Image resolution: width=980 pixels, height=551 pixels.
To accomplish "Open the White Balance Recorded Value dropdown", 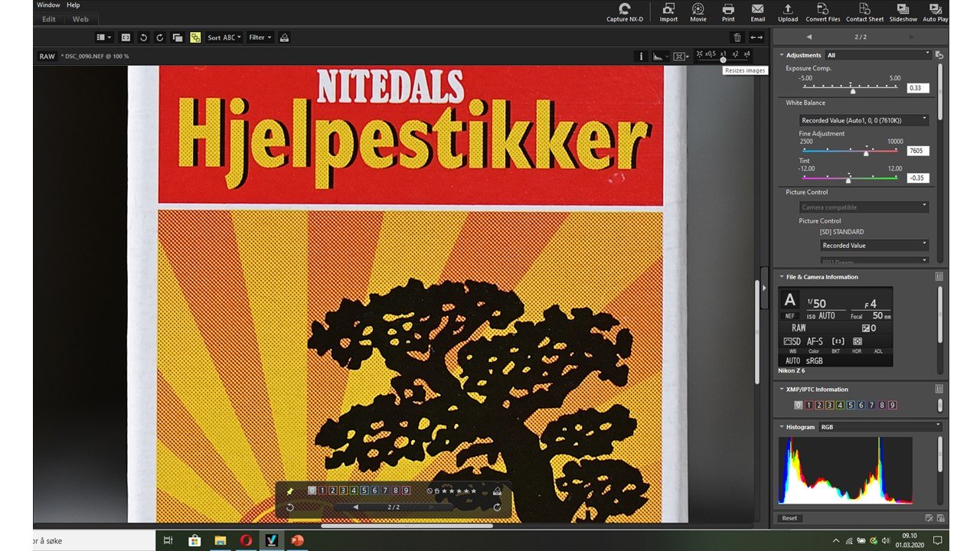I will click(x=863, y=120).
